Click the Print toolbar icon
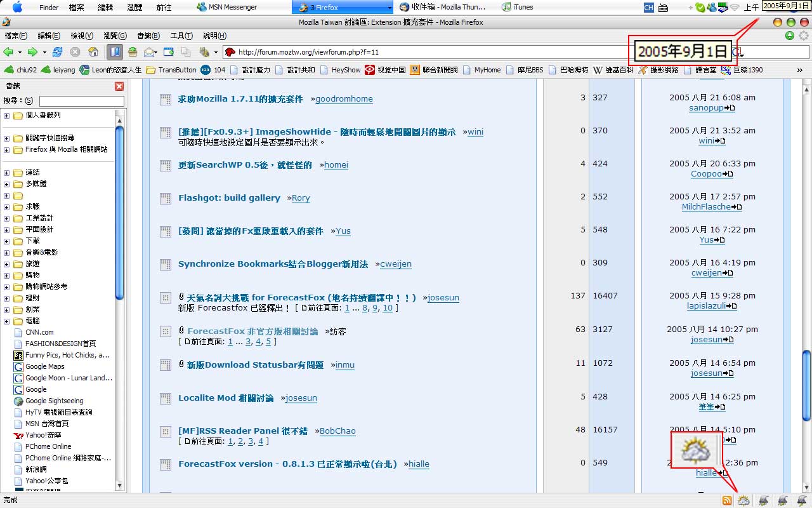Viewport: 812px width, 508px height. point(133,52)
